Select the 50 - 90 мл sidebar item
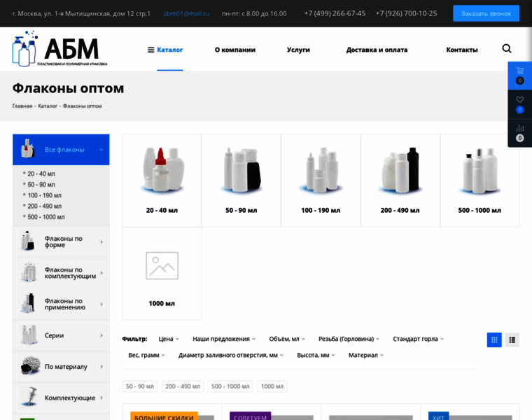The image size is (532, 420). tap(41, 185)
